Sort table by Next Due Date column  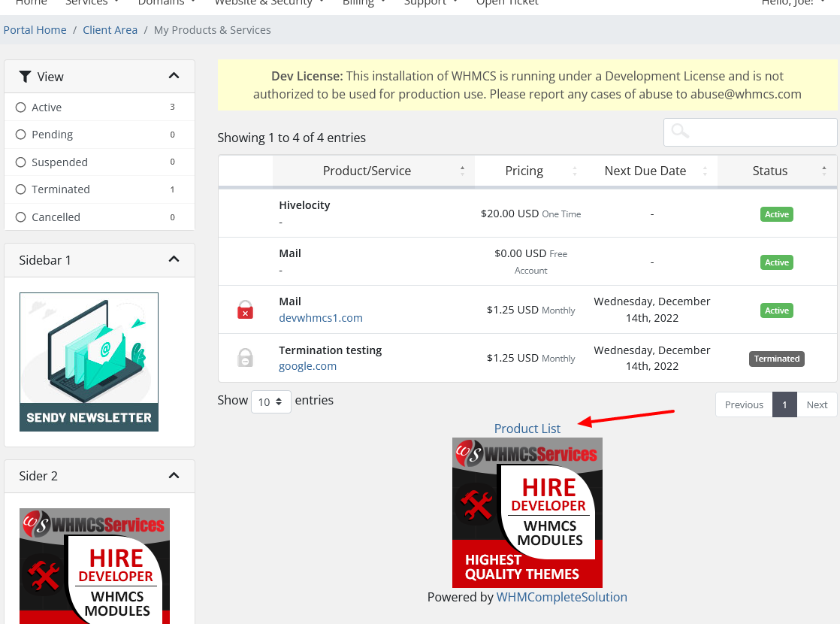(x=652, y=171)
